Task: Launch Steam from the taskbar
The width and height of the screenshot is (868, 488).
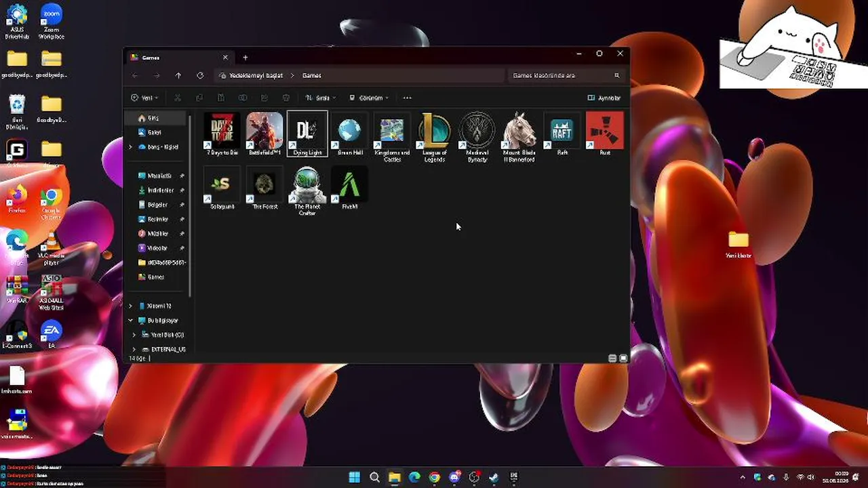Action: pos(494,477)
